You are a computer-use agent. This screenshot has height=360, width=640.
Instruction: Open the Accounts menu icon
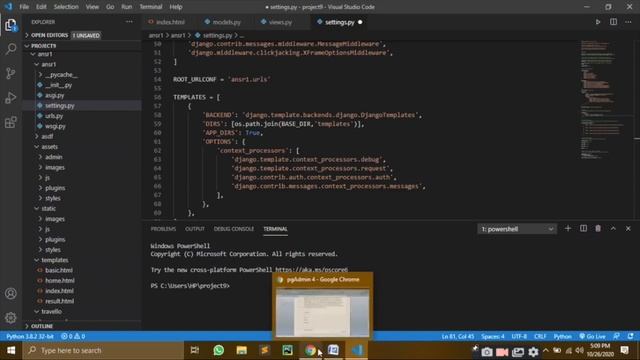[x=11, y=293]
